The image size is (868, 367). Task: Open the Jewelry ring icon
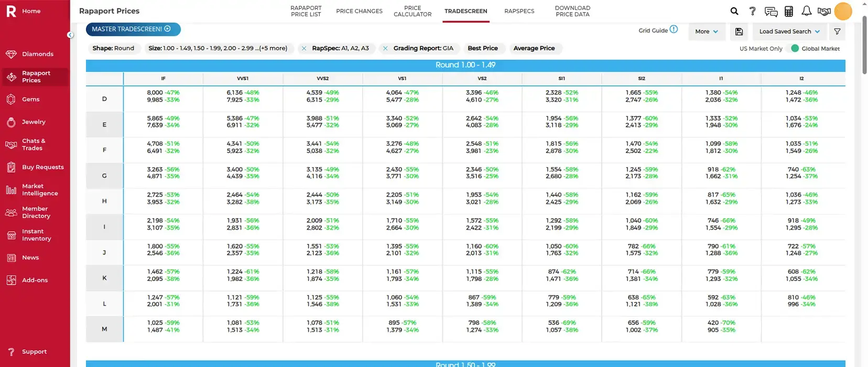click(x=11, y=122)
